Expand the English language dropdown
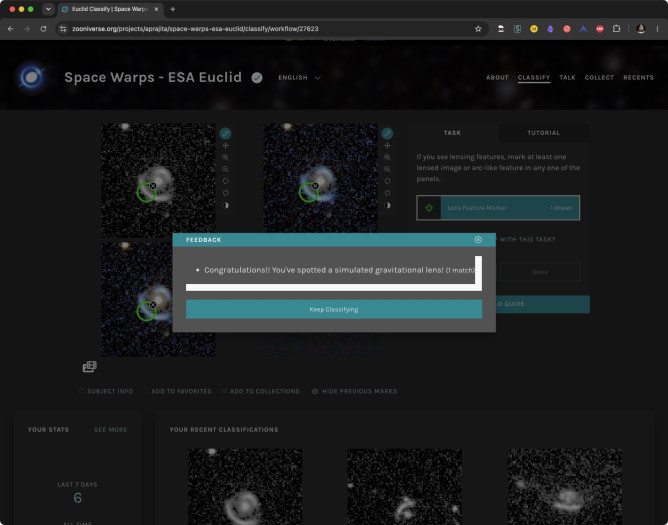 [x=299, y=78]
